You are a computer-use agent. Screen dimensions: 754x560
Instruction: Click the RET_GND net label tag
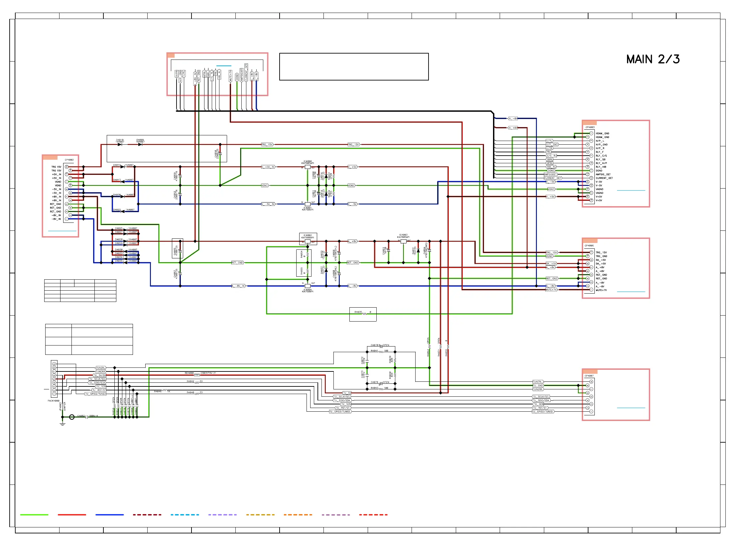point(237,263)
